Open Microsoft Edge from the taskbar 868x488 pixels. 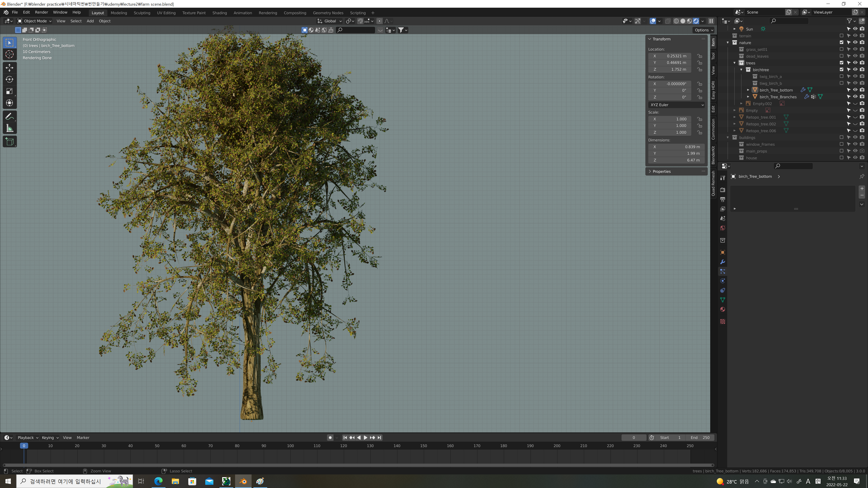click(158, 481)
